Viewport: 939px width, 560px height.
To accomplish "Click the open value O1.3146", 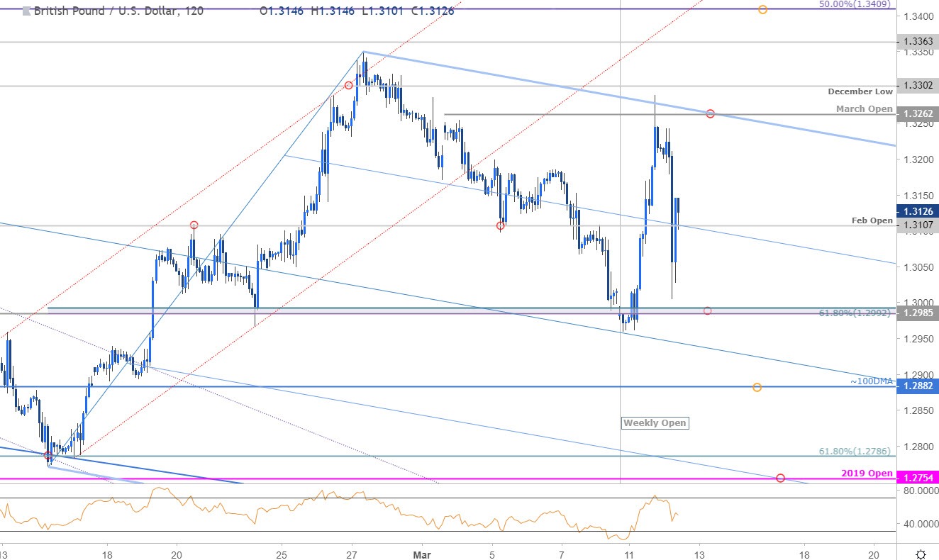I will pos(283,11).
